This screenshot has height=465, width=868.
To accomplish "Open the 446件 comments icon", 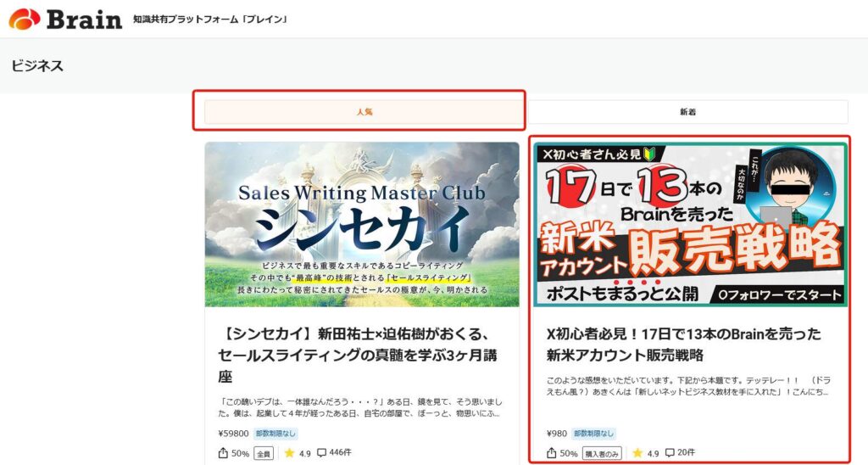I will [x=321, y=453].
